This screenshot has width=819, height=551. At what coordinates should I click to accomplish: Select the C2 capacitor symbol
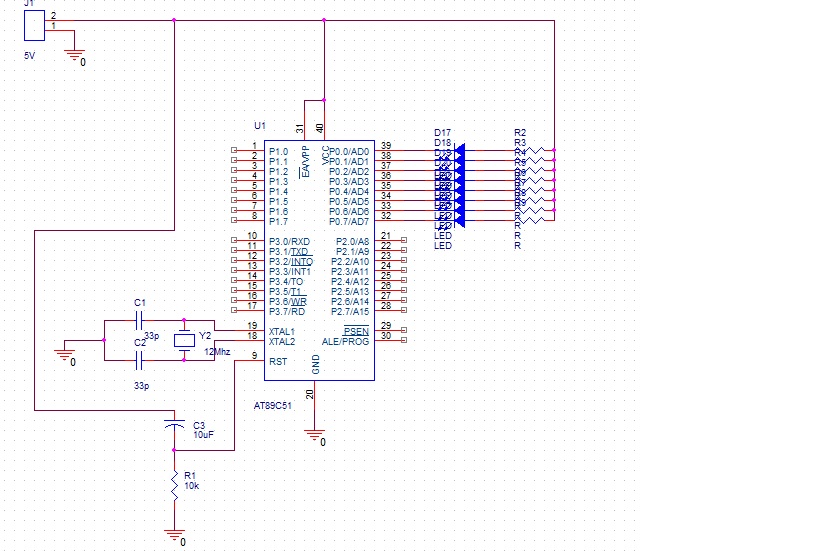point(139,360)
